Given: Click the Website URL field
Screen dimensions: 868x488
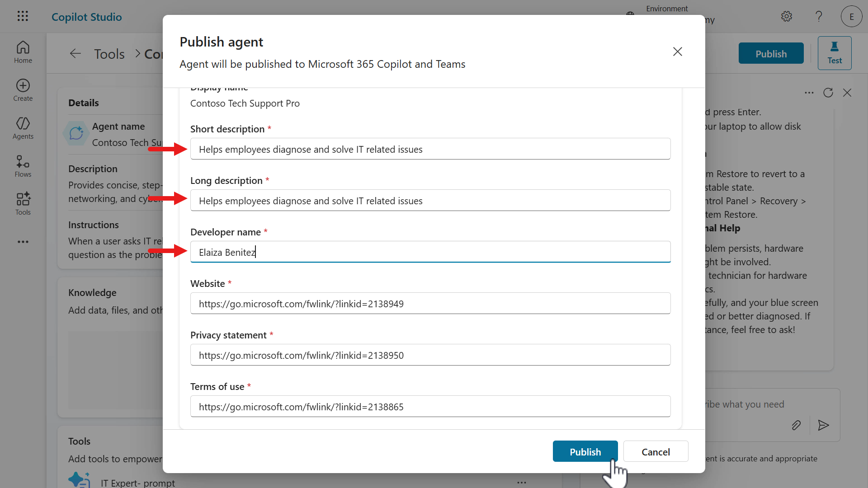Looking at the screenshot, I should pos(430,303).
